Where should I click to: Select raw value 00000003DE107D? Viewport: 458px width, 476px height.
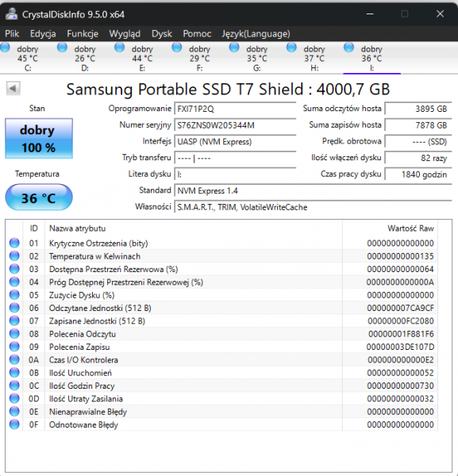[x=400, y=347]
